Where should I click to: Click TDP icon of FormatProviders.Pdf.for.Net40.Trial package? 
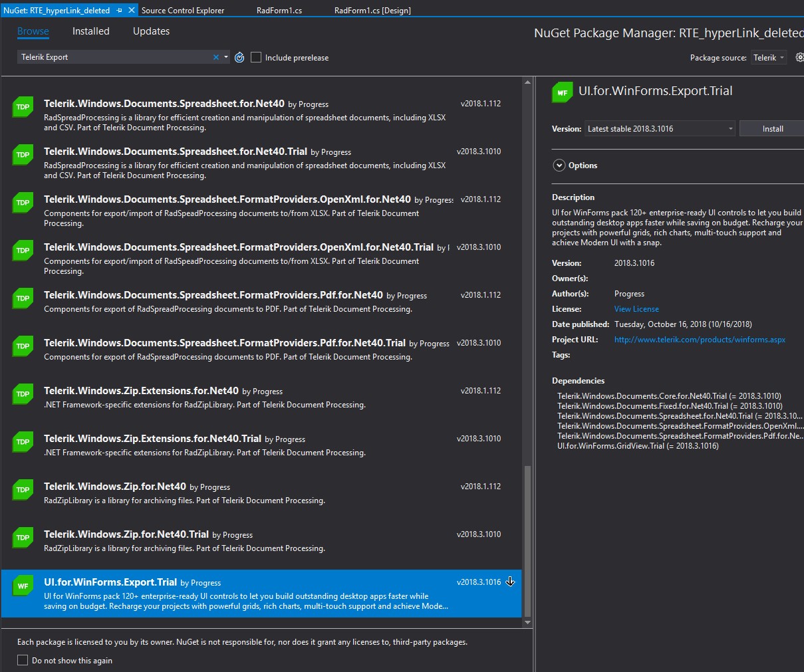point(23,346)
